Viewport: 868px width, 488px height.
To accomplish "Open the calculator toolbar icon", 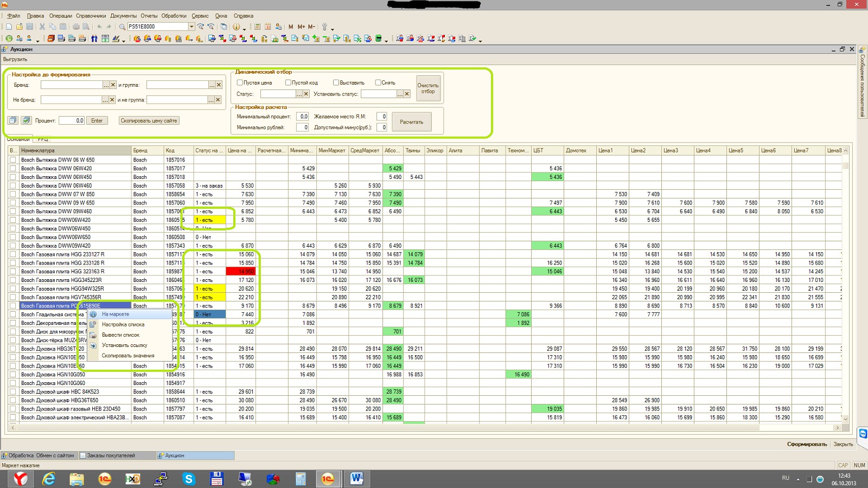I will point(257,27).
